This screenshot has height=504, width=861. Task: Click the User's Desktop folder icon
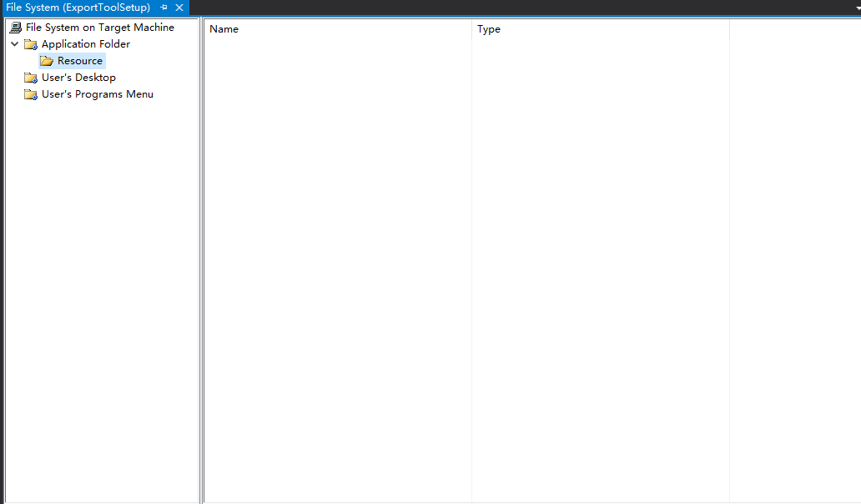point(31,78)
